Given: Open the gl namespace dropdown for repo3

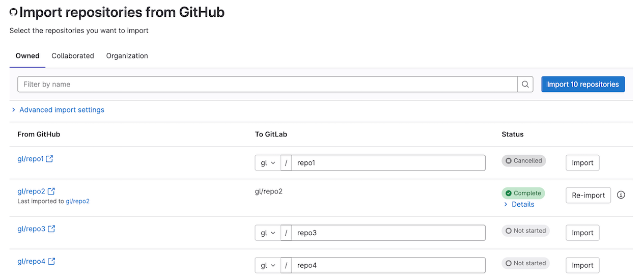Looking at the screenshot, I should point(268,233).
